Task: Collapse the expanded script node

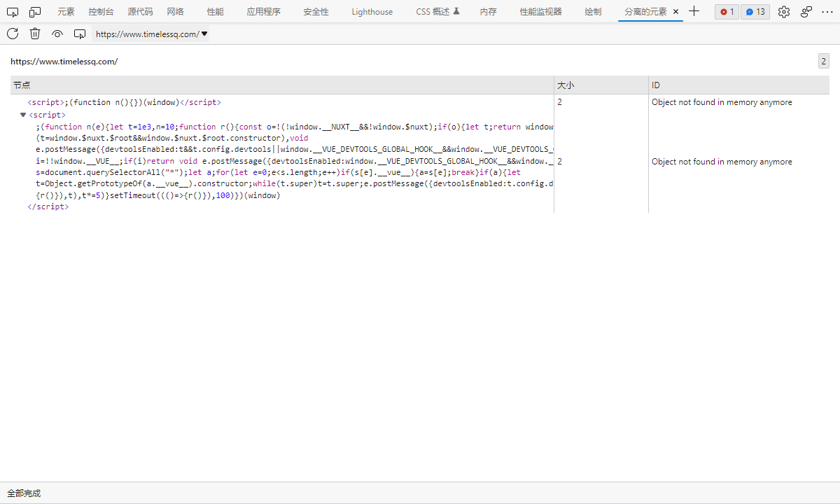Action: tap(23, 115)
